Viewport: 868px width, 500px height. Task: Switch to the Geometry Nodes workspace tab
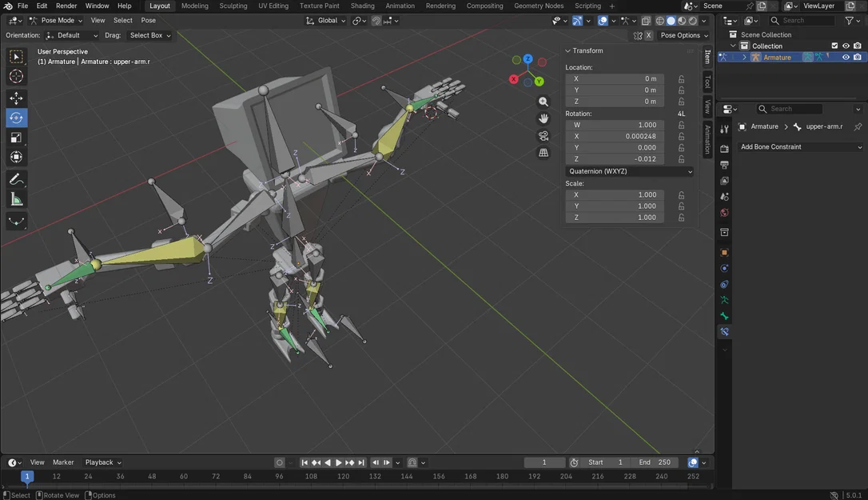coord(539,6)
